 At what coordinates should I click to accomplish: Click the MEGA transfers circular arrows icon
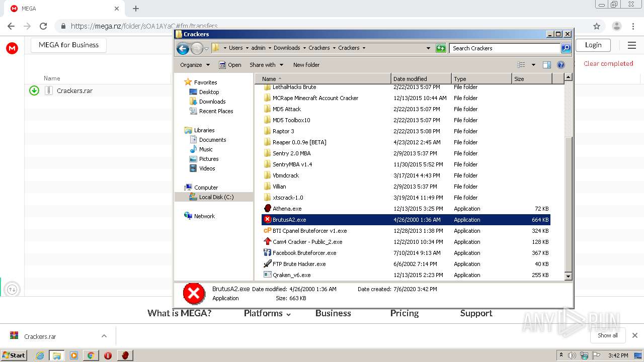(x=12, y=289)
